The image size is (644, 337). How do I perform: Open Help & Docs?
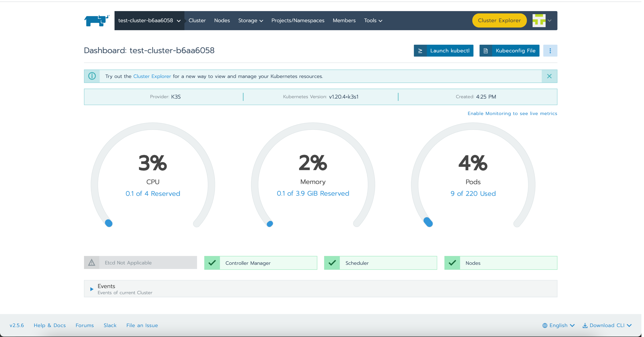[50, 325]
